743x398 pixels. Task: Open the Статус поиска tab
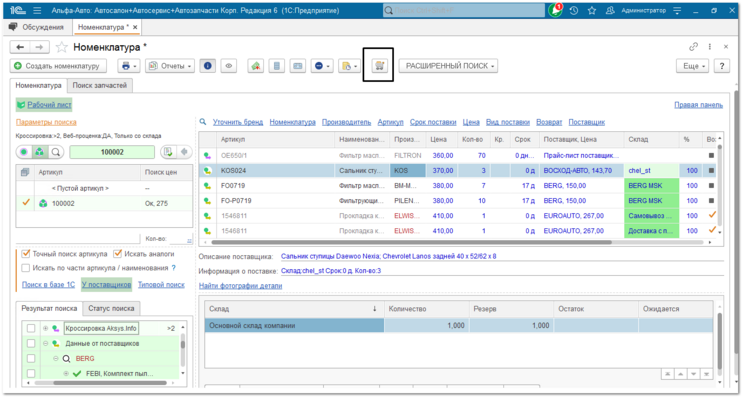click(111, 308)
